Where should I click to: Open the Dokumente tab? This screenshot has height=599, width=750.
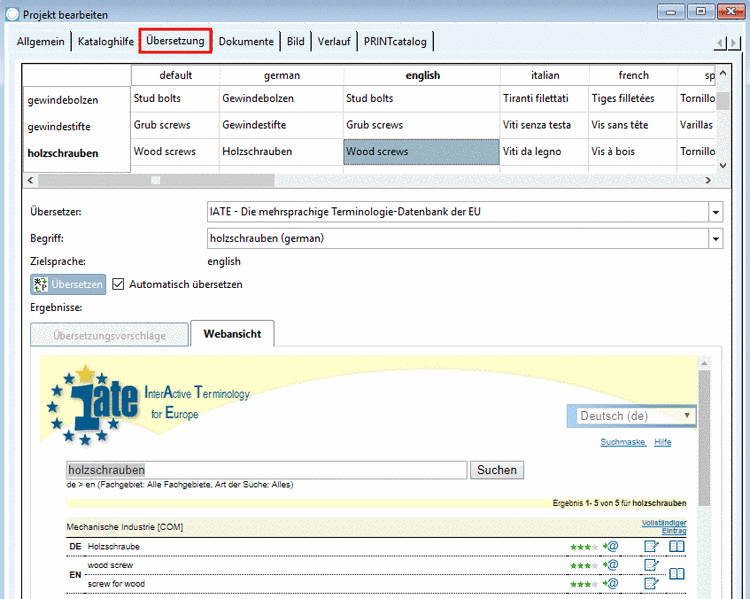[246, 42]
